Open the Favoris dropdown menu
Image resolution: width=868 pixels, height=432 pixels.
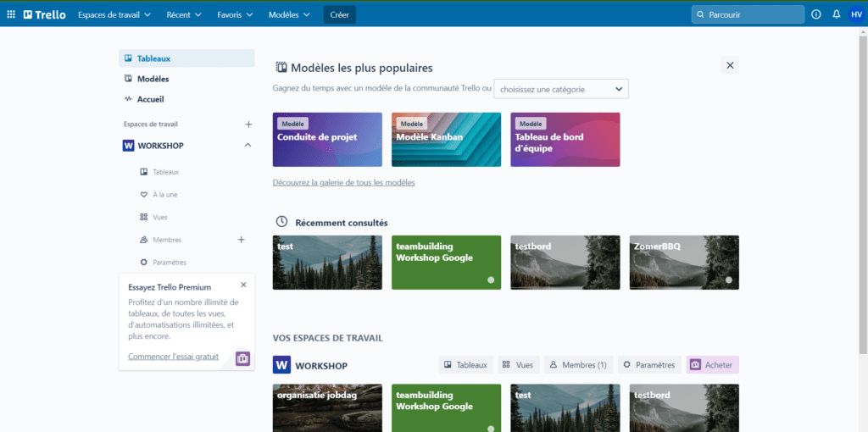pyautogui.click(x=235, y=15)
